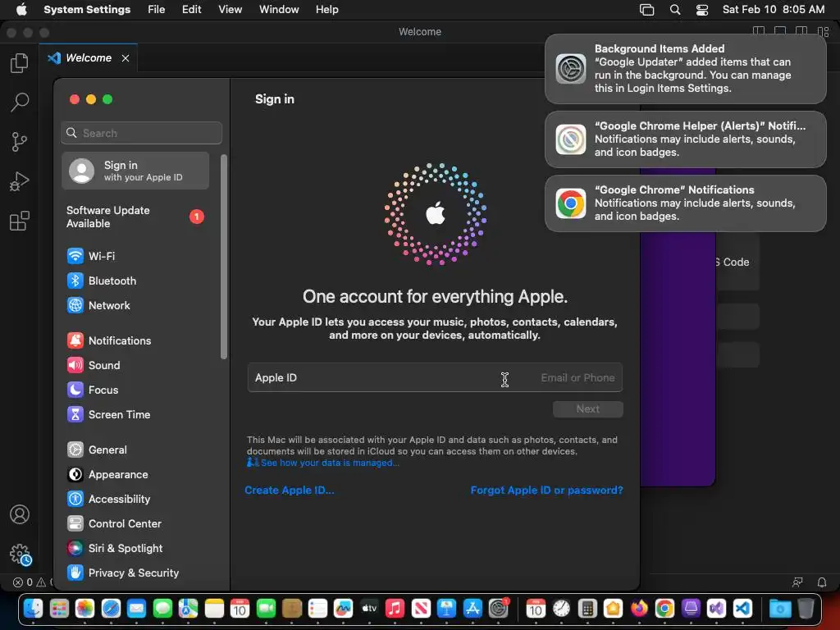
Task: Close the Welcome tab in VS Code
Action: click(126, 58)
